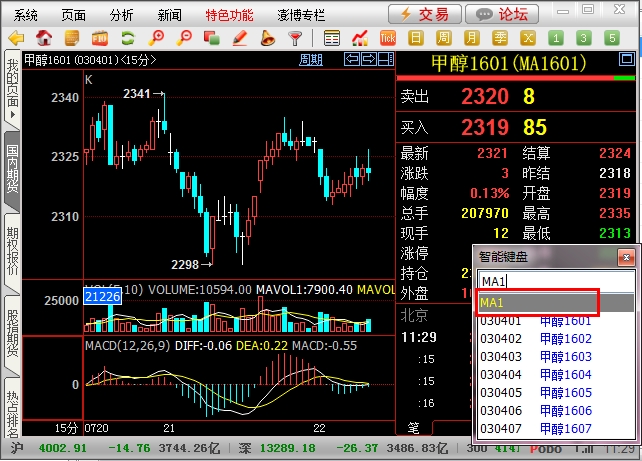Select the 日 daily period icon

pyautogui.click(x=415, y=38)
